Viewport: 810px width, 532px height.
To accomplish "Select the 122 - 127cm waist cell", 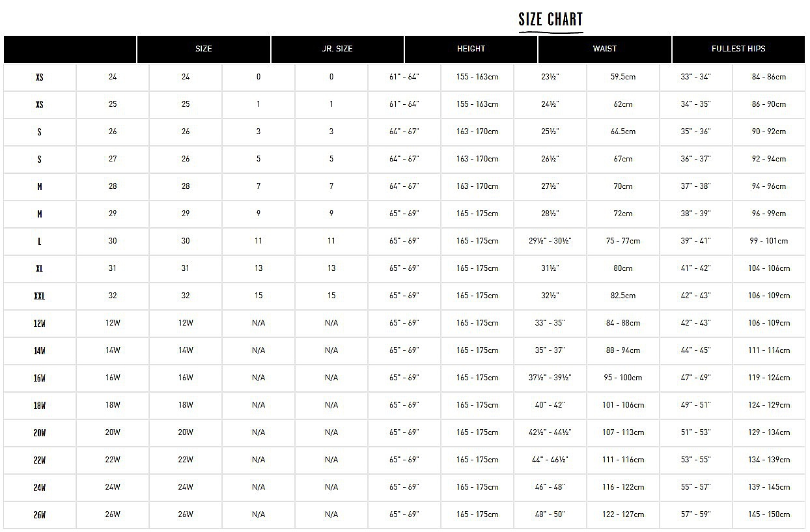I will tap(623, 514).
